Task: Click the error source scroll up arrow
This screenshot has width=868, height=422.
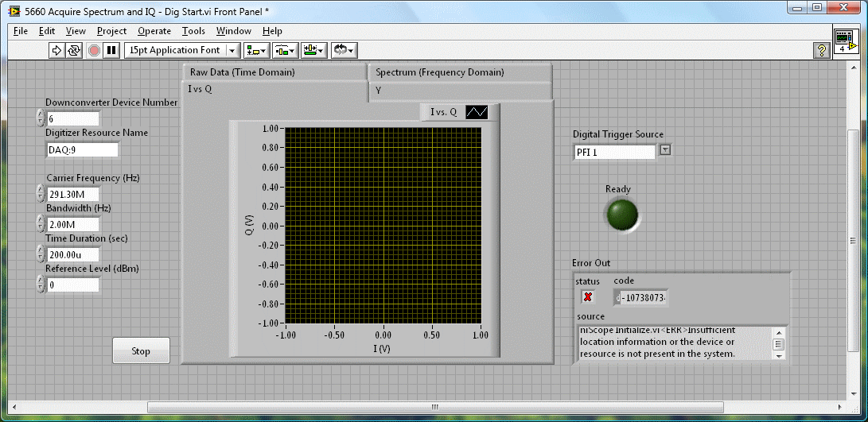Action: (x=778, y=332)
